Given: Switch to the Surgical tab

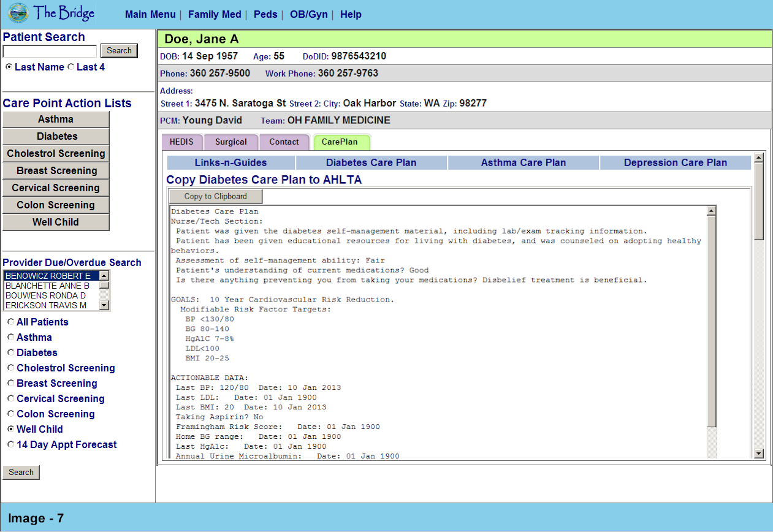Looking at the screenshot, I should point(231,142).
